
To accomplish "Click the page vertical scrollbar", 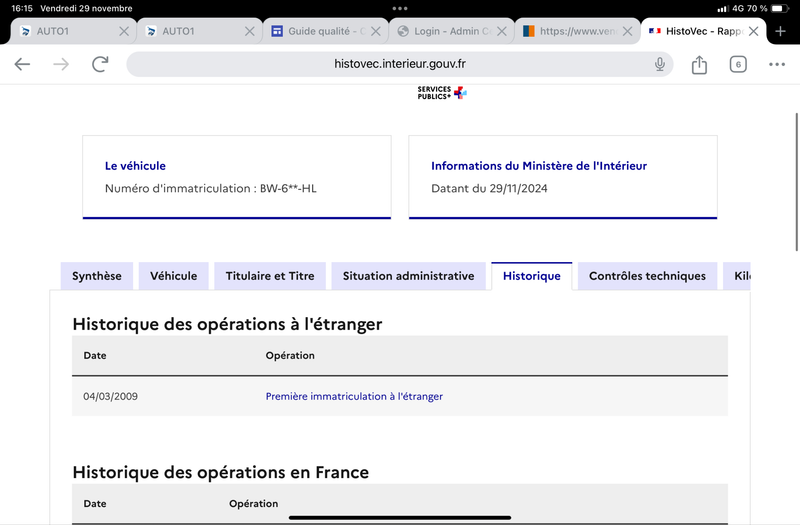I will 796,182.
